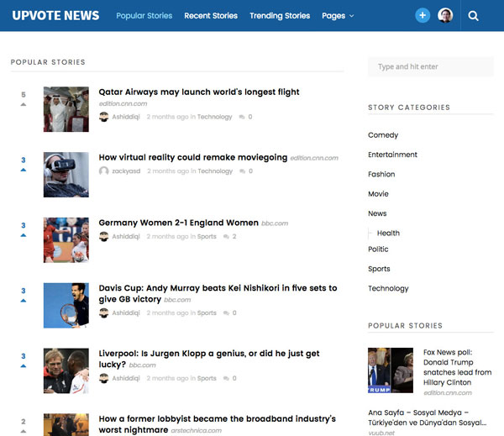Open comments icon on Davis Cup story
Screen dimensions: 504x436
226,313
